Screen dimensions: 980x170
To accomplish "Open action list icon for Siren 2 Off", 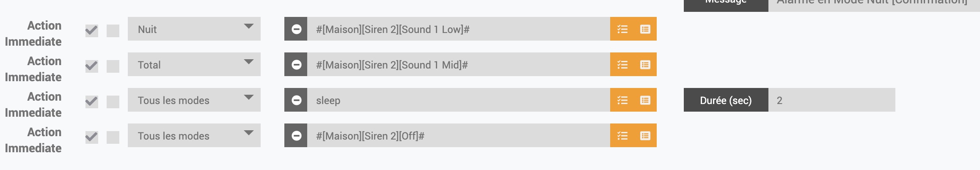I will 622,135.
